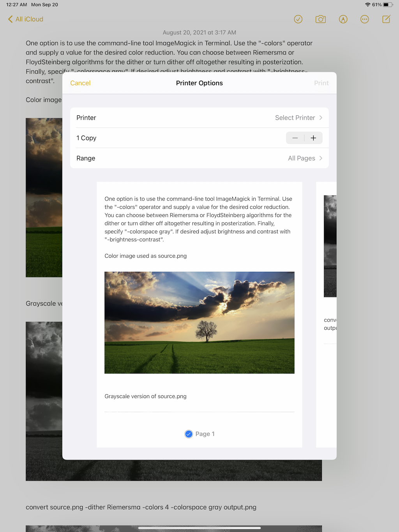399x532 pixels.
Task: Increase copies with the plus button
Action: click(x=313, y=138)
